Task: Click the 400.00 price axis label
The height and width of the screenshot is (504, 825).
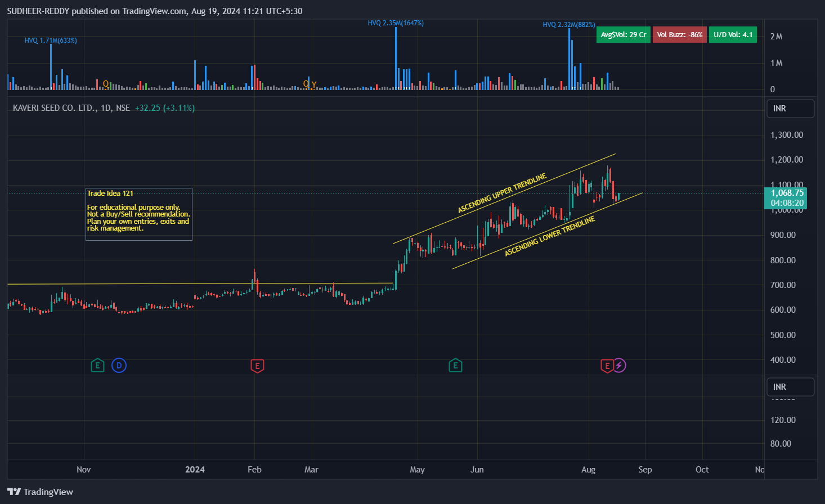Action: pyautogui.click(x=783, y=360)
